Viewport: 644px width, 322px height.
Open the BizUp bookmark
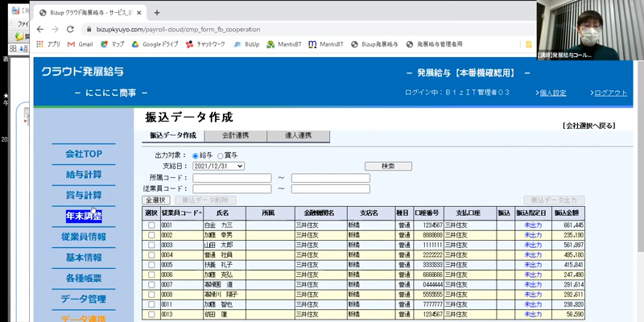246,44
